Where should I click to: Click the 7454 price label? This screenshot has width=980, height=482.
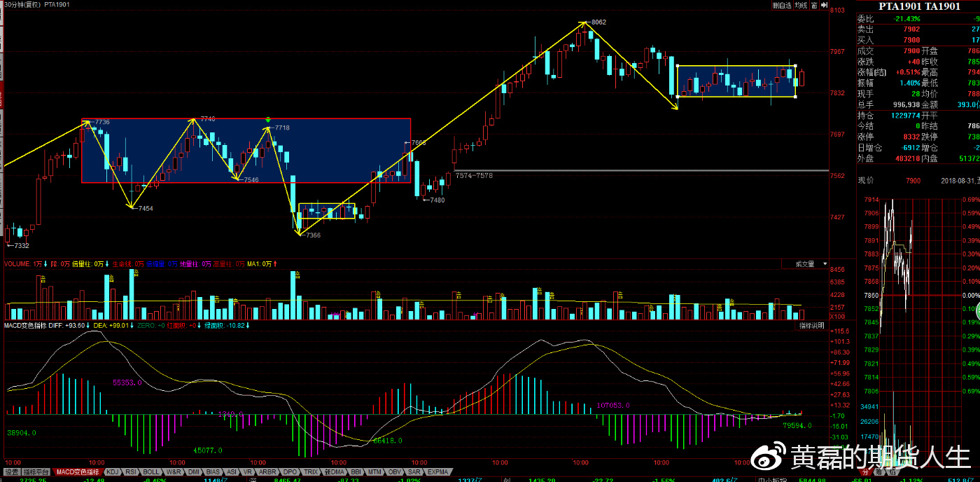pyautogui.click(x=145, y=209)
